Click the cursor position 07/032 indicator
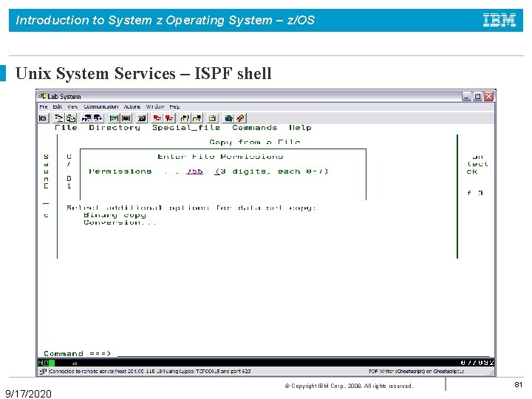Screen dimensions: 532x399 tap(477, 363)
